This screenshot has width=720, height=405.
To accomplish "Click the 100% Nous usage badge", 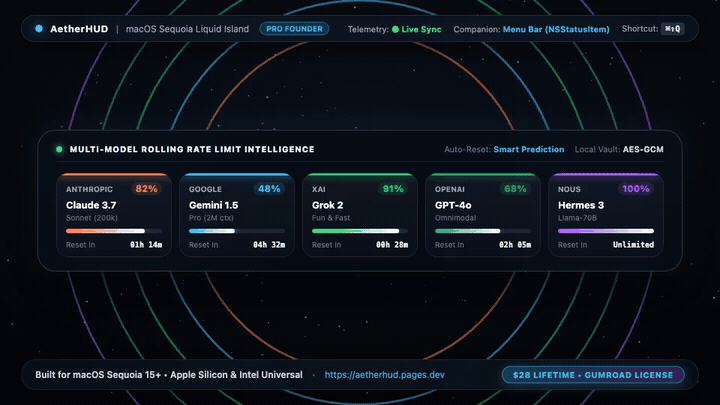I will pos(636,189).
